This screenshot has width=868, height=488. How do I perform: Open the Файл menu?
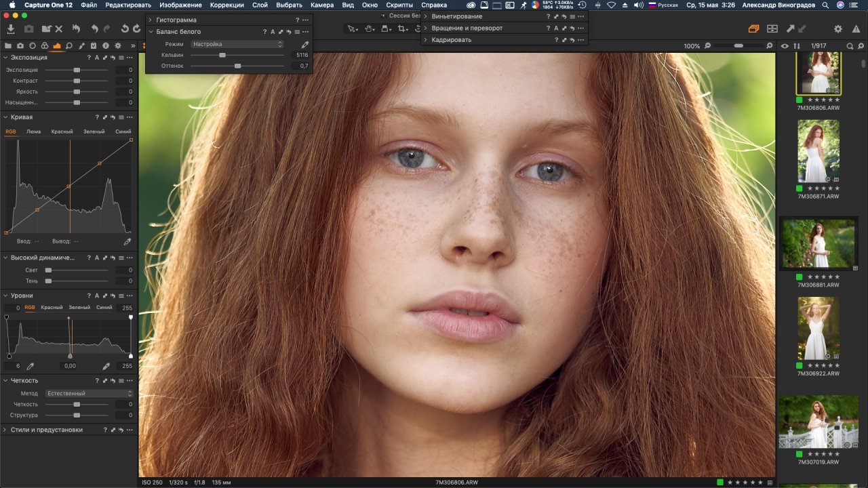pyautogui.click(x=89, y=5)
